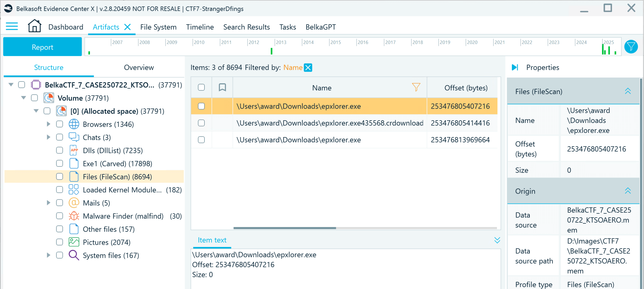Click the 2025 green timeline bars
644x289 pixels.
[609, 50]
